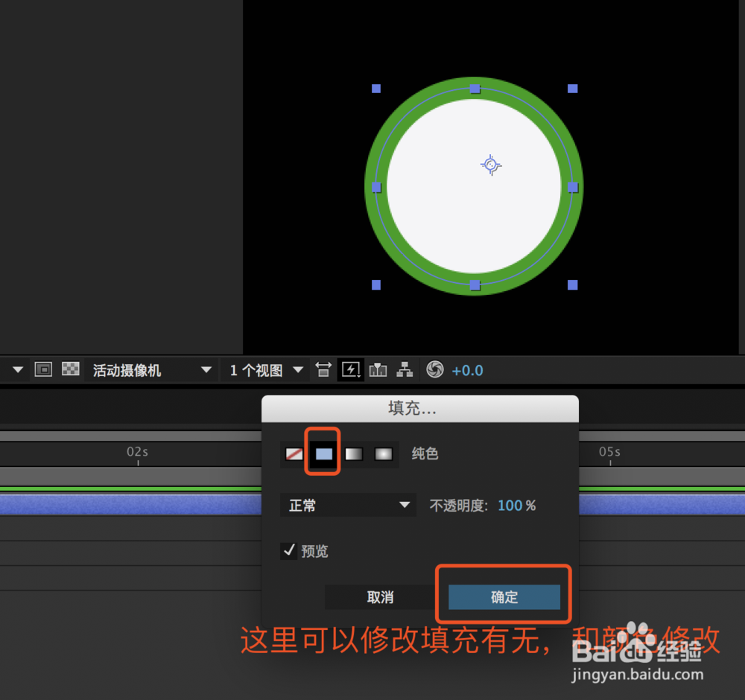
Task: Click the 填充… dialog title bar
Action: pos(420,408)
